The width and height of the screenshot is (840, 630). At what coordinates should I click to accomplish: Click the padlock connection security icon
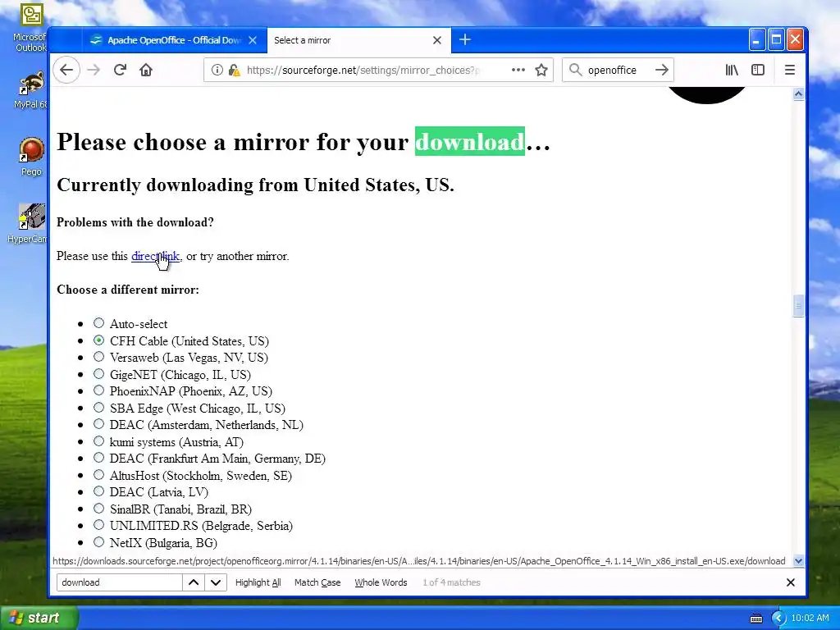click(x=234, y=71)
